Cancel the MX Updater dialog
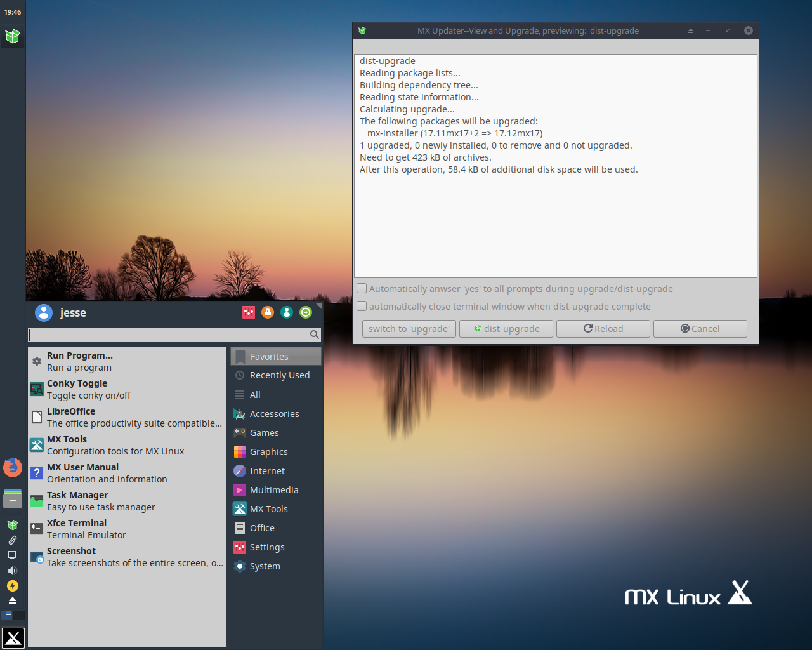Viewport: 812px width, 650px height. pos(700,329)
